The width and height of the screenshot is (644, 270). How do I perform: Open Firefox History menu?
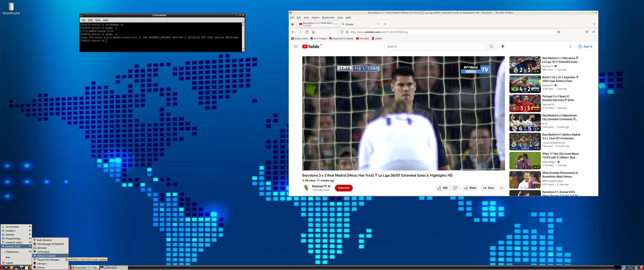click(315, 18)
